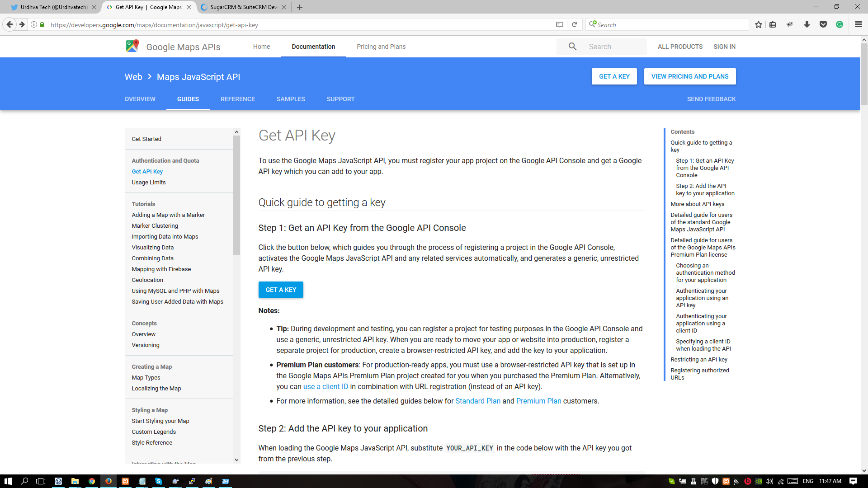Select the REFERENCE tab
Viewport: 868px width, 488px height.
click(238, 99)
